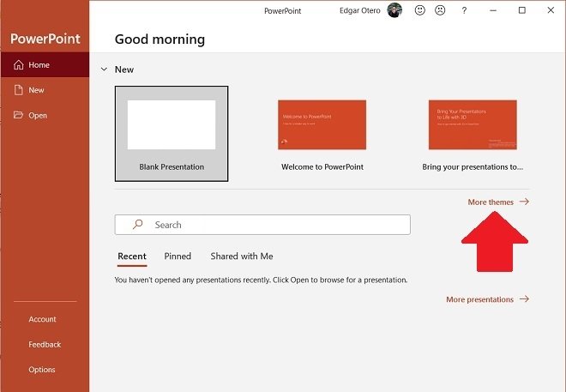
Task: Open help with the question mark icon
Action: (464, 10)
